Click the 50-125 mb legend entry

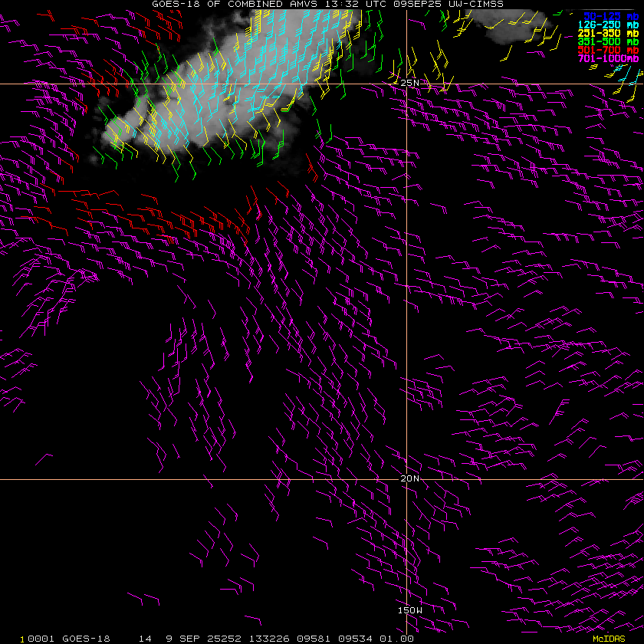611,16
